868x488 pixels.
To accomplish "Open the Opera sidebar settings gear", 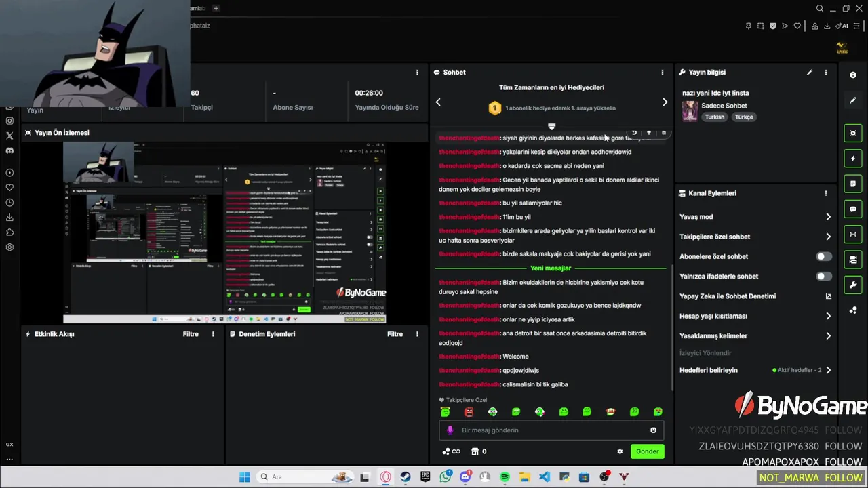I will click(x=9, y=247).
